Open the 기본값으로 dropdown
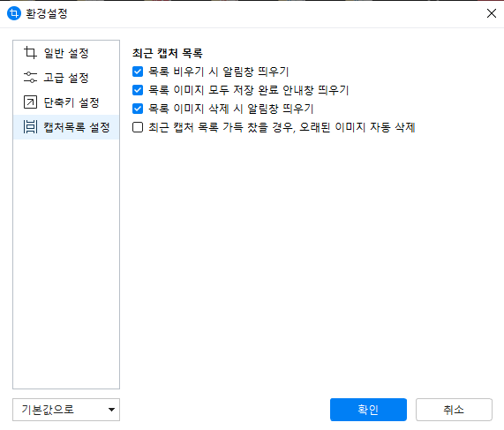 pyautogui.click(x=66, y=410)
